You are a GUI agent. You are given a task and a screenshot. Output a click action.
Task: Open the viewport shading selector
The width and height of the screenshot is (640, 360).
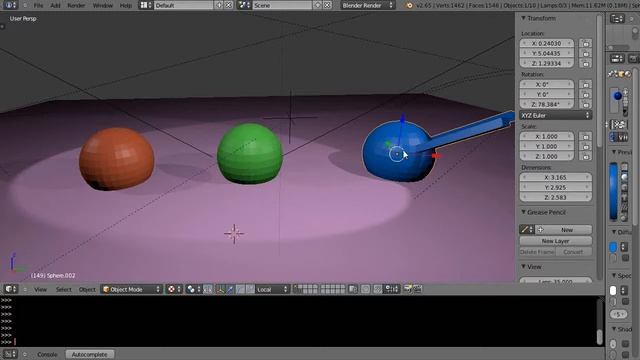click(x=174, y=289)
